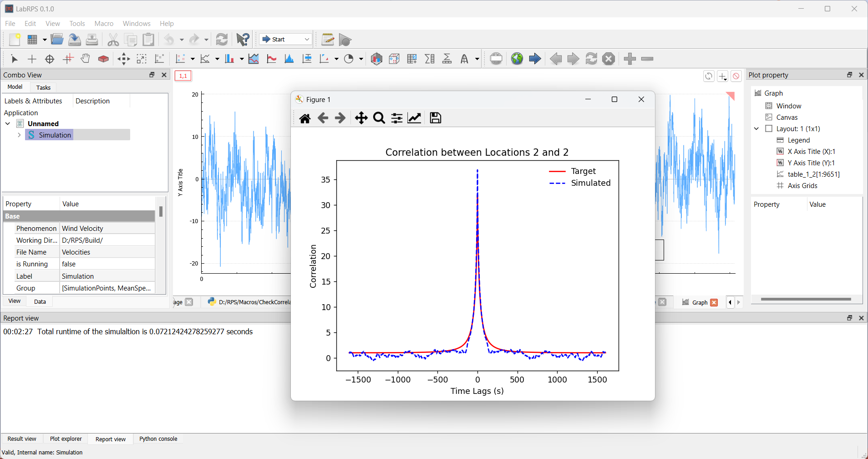Screen dimensions: 868x459
Task: Click the globe web browser icon
Action: [x=517, y=59]
